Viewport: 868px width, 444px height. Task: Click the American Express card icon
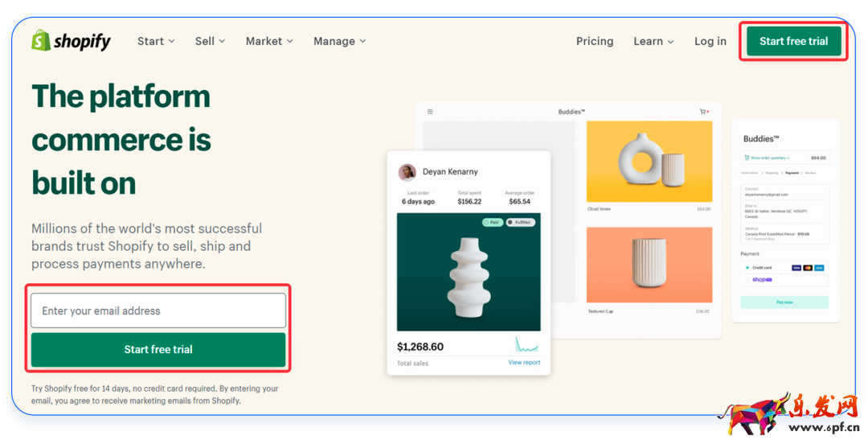point(819,268)
